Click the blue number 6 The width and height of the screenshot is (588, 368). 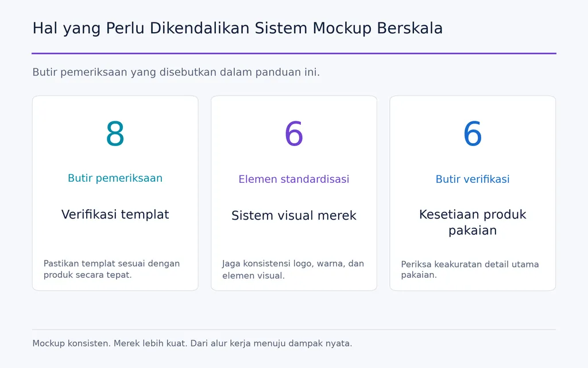point(473,134)
